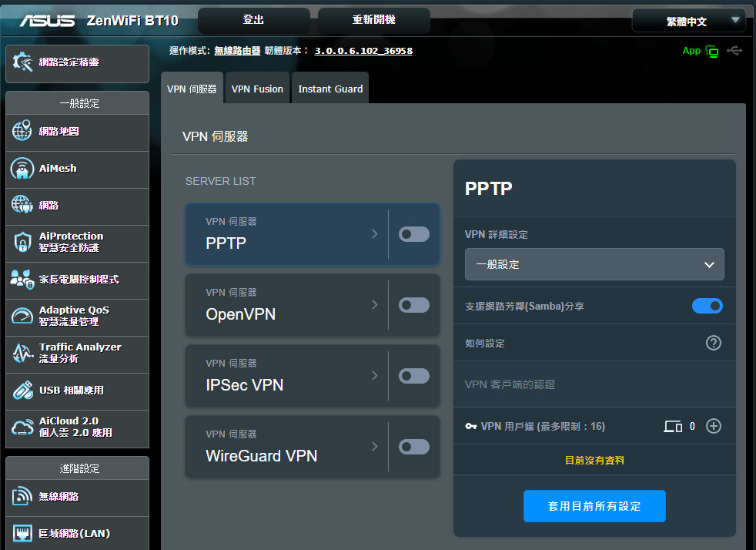
Task: Click the 目前沒有資料 no data text
Action: pyautogui.click(x=594, y=461)
